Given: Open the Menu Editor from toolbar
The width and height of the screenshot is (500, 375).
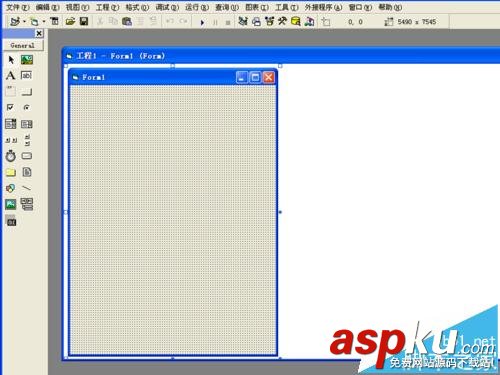Looking at the screenshot, I should (x=54, y=21).
